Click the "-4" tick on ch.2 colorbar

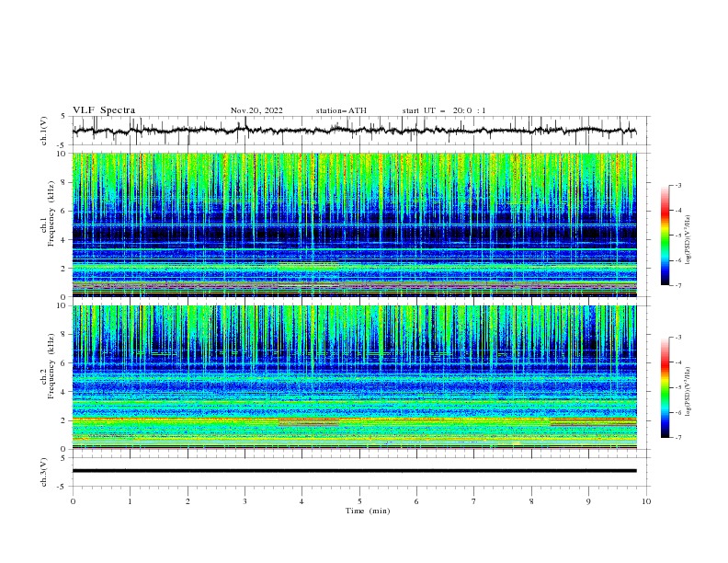677,362
